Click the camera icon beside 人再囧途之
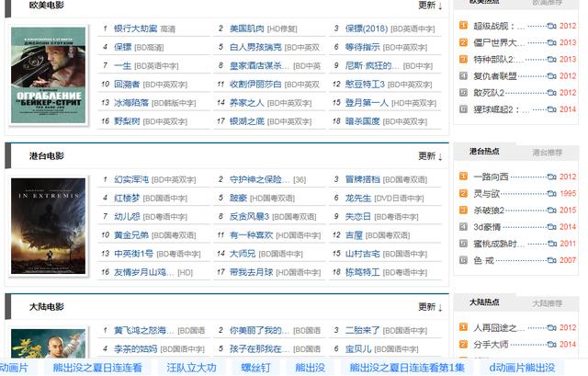This screenshot has height=376, width=588. [551, 328]
